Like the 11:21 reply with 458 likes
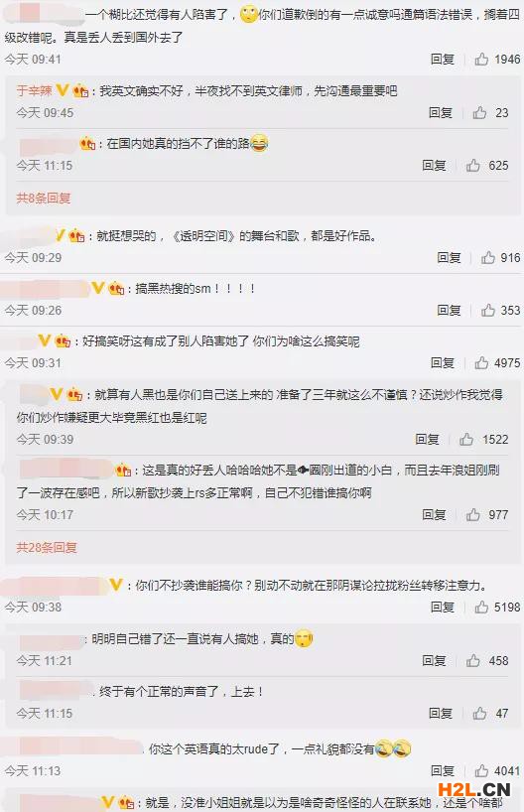This screenshot has width=524, height=812. (x=472, y=660)
